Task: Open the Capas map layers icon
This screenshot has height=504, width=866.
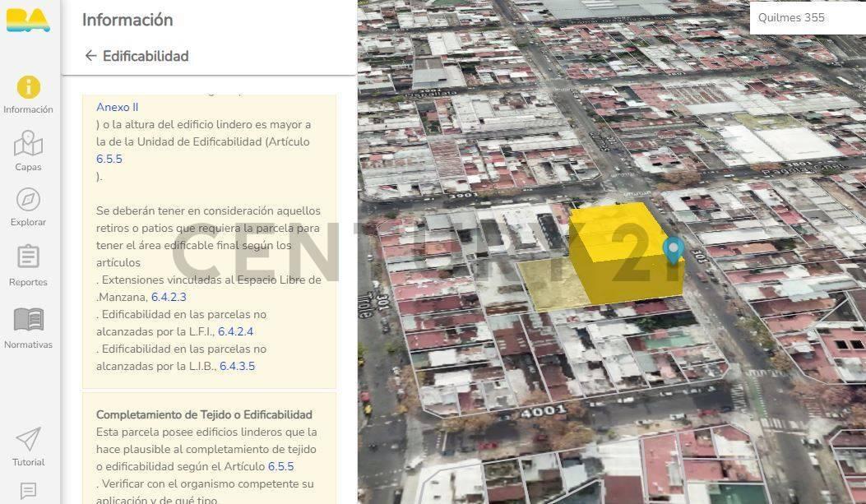Action: tap(28, 144)
